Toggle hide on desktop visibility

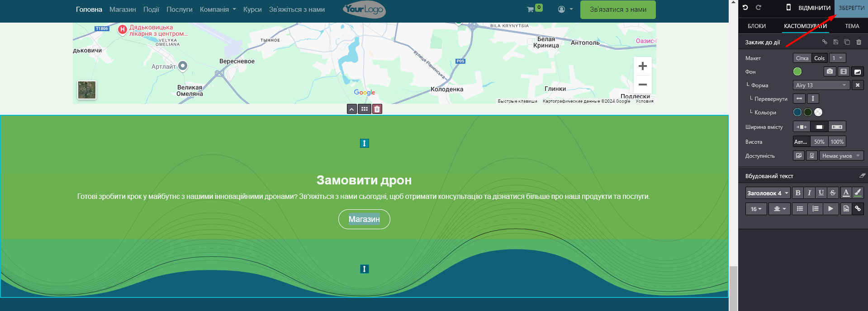(x=799, y=156)
